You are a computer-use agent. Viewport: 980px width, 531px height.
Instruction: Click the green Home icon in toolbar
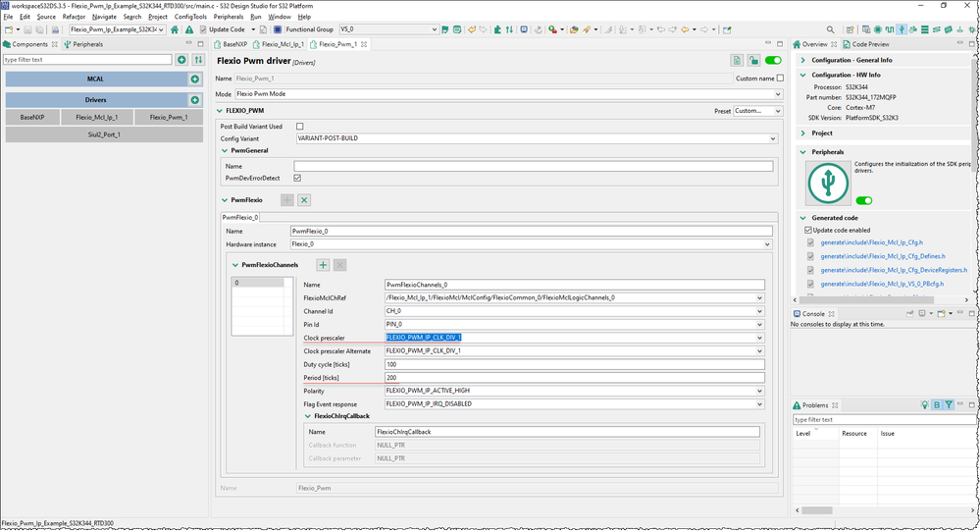point(175,29)
